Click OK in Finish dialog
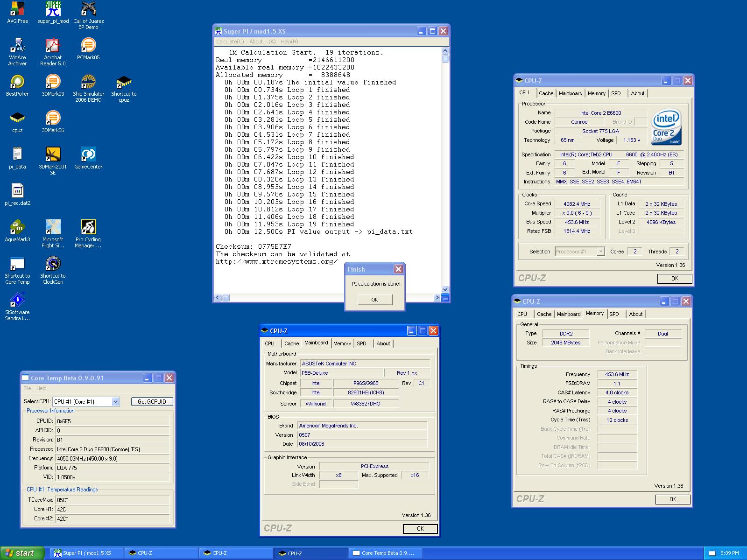747x560 pixels. [x=375, y=300]
